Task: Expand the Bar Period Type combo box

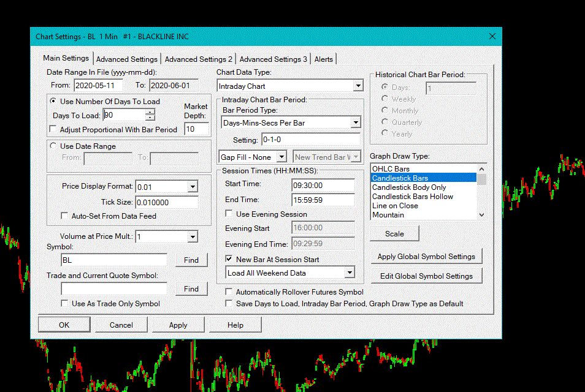Action: coord(356,123)
